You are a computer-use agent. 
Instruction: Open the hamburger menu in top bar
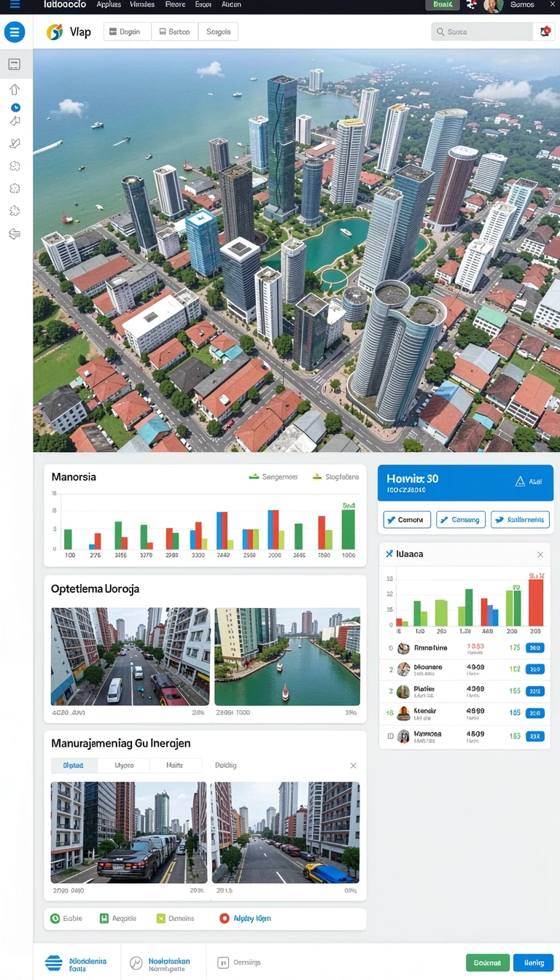(14, 4)
